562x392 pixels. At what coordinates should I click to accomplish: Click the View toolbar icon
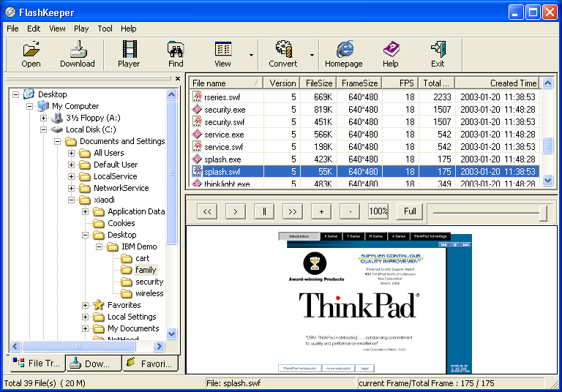coord(223,49)
